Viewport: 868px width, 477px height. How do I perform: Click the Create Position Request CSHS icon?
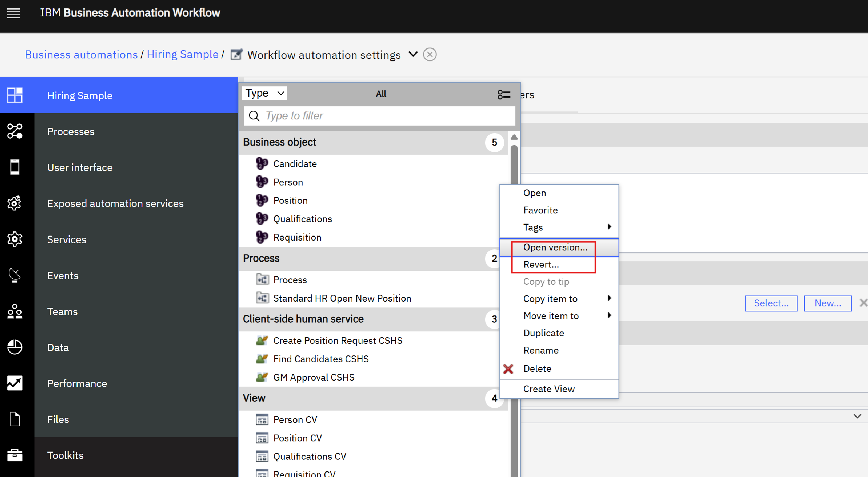click(x=261, y=341)
